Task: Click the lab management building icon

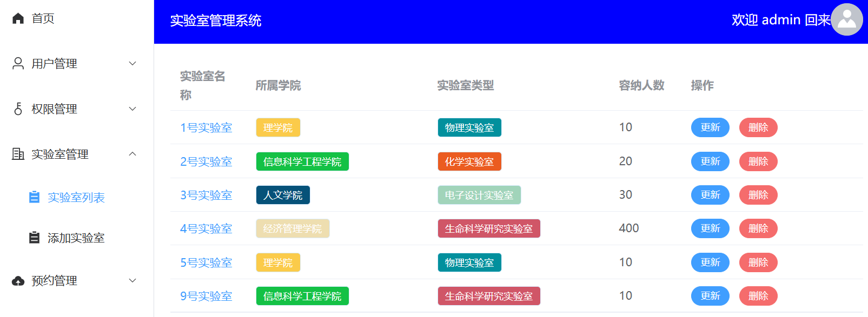Action: point(18,154)
